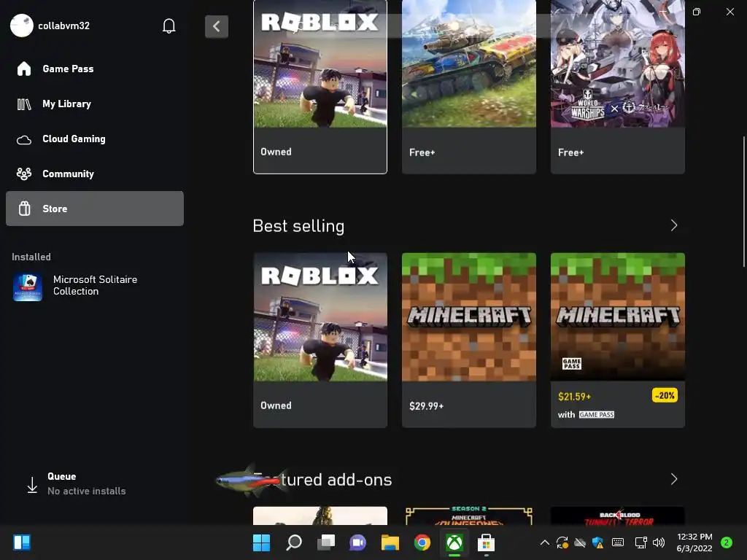
Task: Open clock showing 12:32 PM
Action: 694,542
